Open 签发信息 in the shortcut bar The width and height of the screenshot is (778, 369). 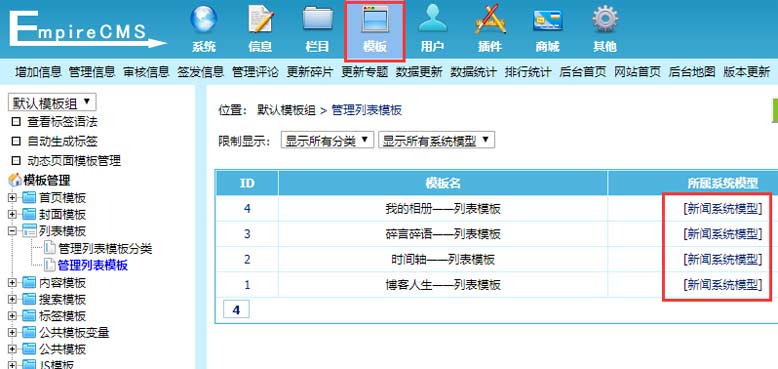(x=200, y=72)
